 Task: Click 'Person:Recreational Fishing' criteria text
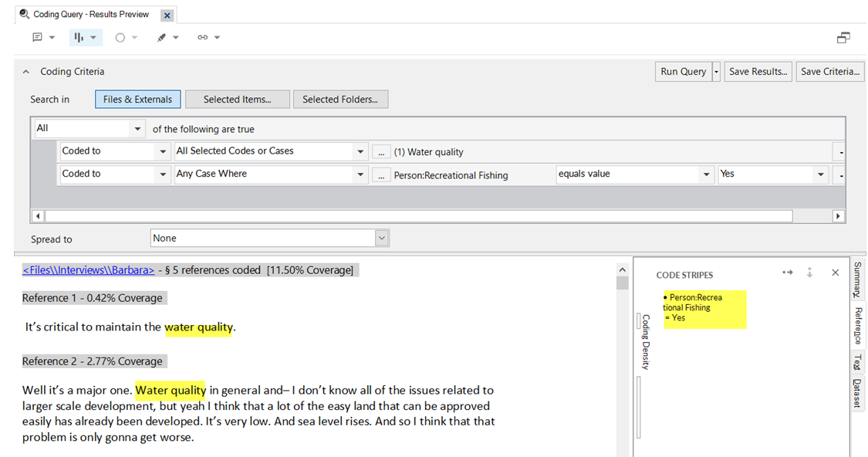(x=451, y=175)
